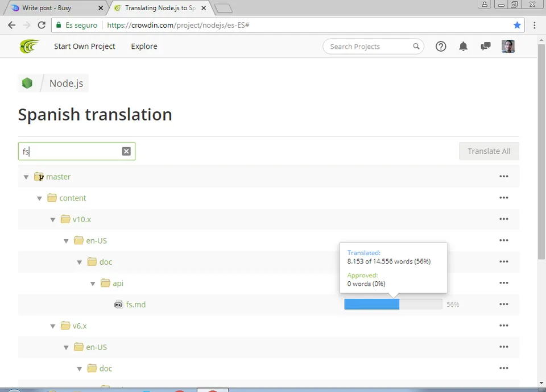Open more options for api row
This screenshot has height=392, width=546.
click(x=504, y=283)
